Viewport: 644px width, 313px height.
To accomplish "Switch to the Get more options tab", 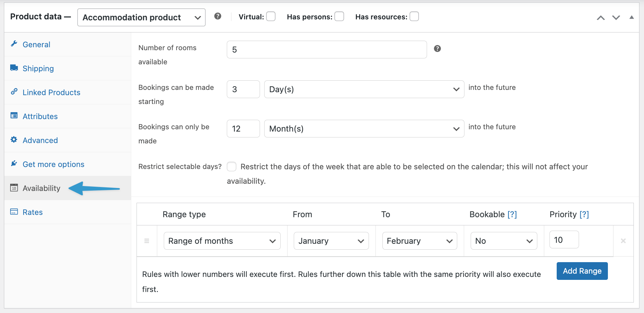I will point(53,164).
